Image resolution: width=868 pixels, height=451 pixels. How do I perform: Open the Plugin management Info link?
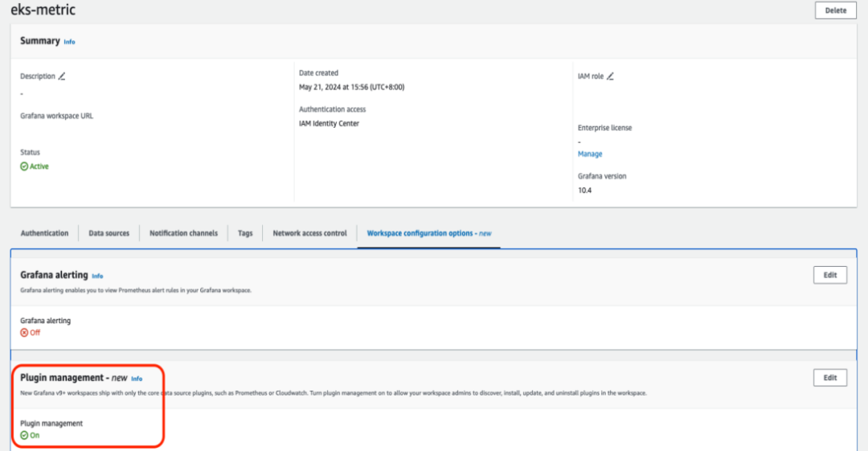137,379
